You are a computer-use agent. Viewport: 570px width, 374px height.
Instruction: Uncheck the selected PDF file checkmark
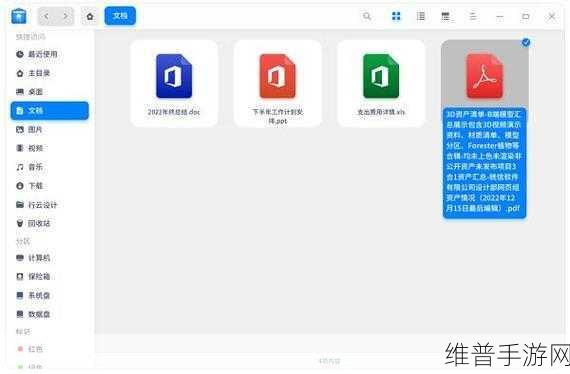[526, 43]
